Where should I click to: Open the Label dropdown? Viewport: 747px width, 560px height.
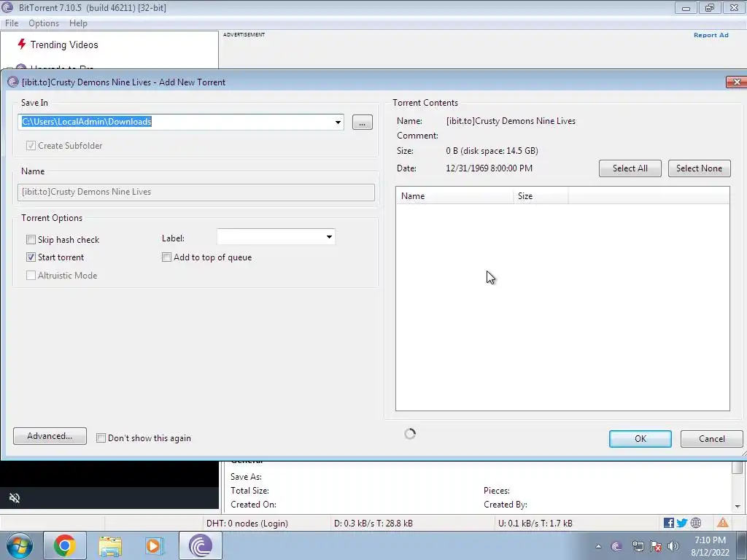(329, 237)
